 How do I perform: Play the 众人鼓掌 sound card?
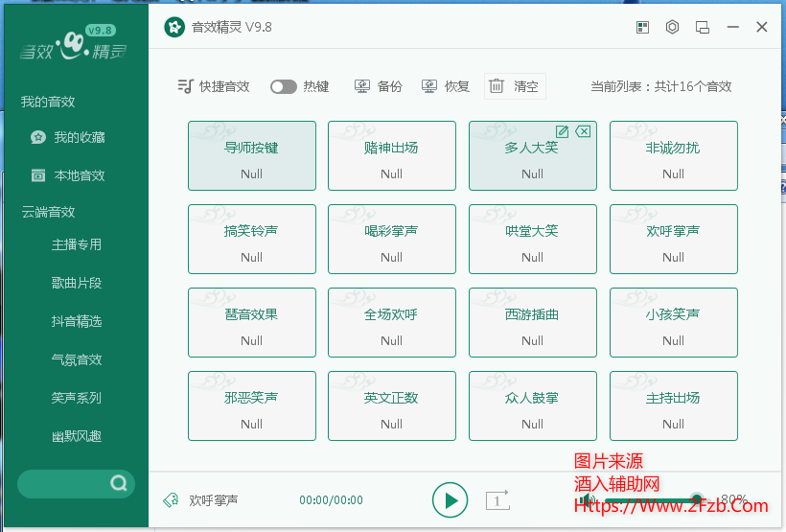pos(533,405)
